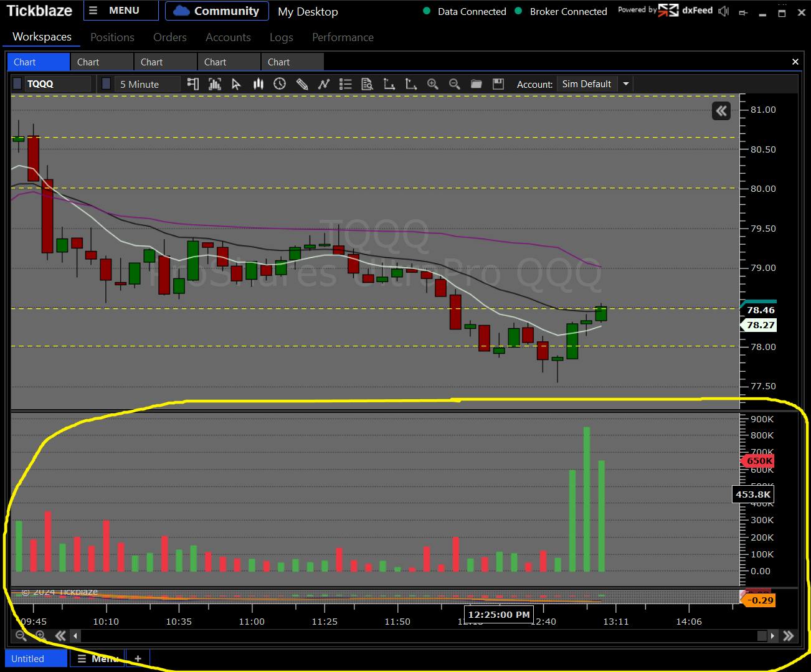Click the horizontal scrollbar right arrow
Viewport: 811px width, 672px height.
tap(772, 636)
